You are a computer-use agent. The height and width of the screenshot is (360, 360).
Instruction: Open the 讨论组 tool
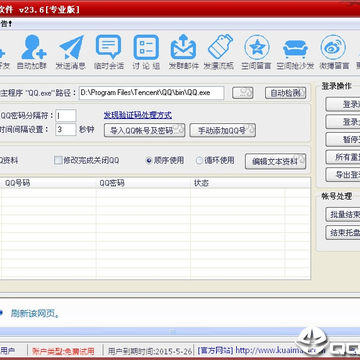tap(146, 52)
